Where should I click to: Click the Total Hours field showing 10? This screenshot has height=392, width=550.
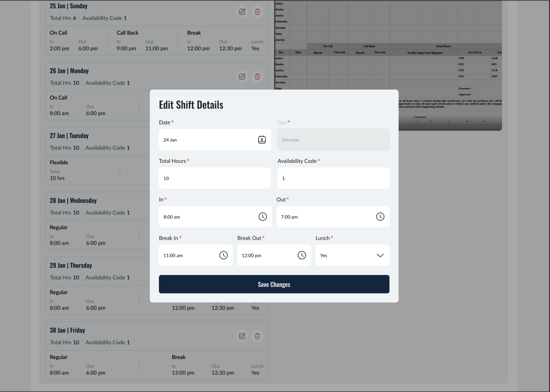[215, 178]
